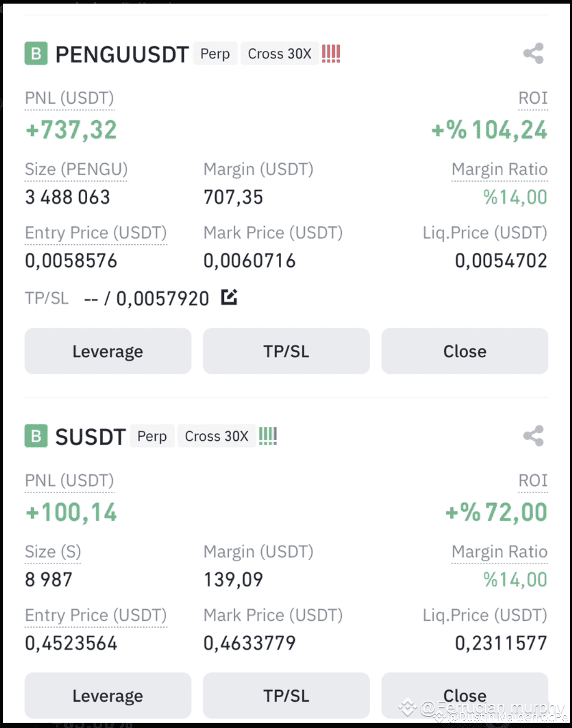572x728 pixels.
Task: Tap the share icon on PENGUUSDT position
Action: click(533, 53)
